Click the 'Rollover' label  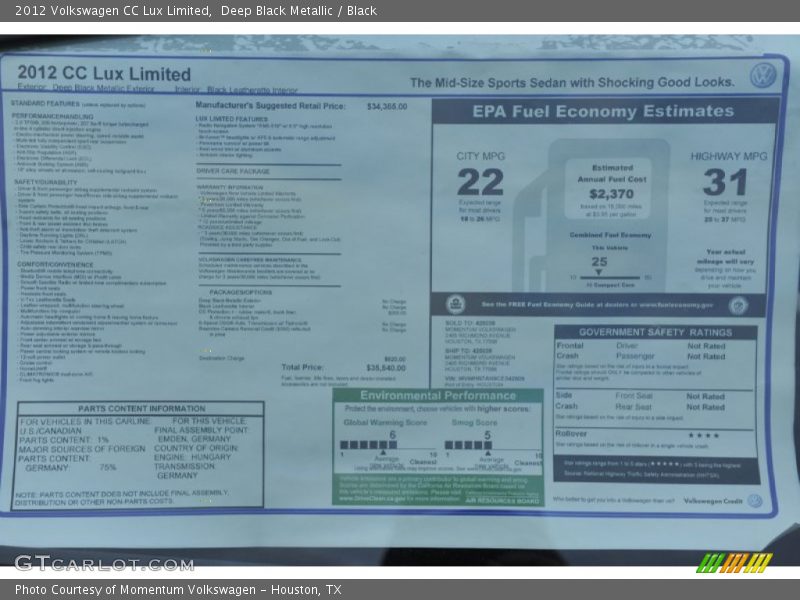coord(571,434)
